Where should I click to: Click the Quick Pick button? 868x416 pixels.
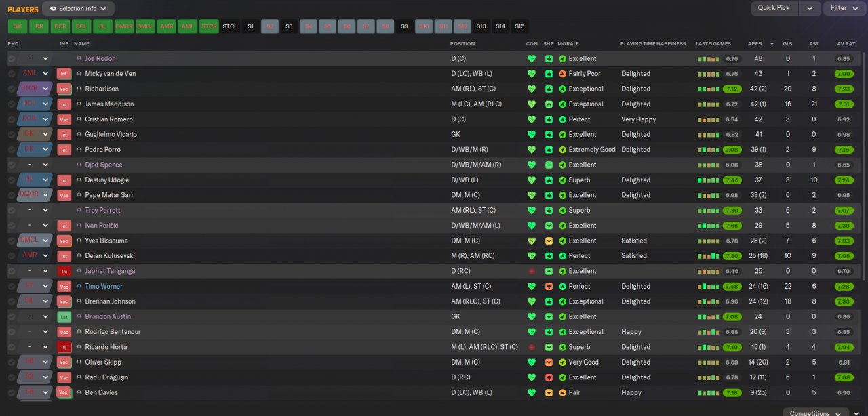pos(774,8)
